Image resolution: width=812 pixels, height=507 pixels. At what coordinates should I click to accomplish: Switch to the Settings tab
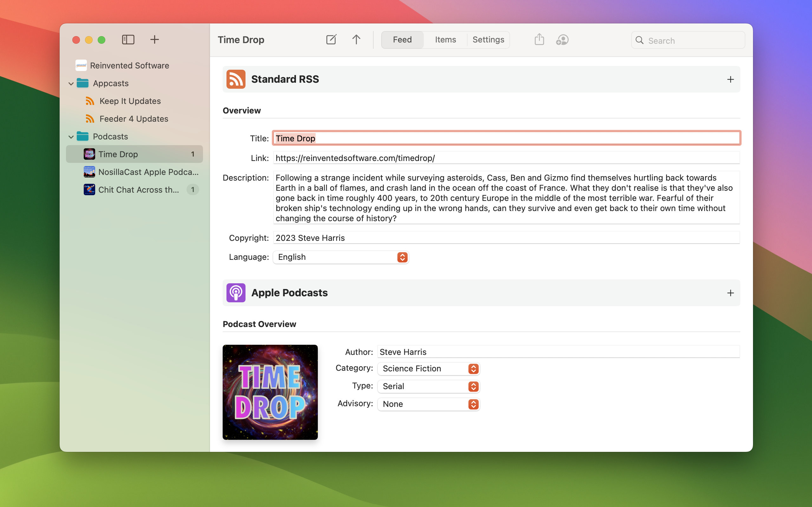coord(489,39)
